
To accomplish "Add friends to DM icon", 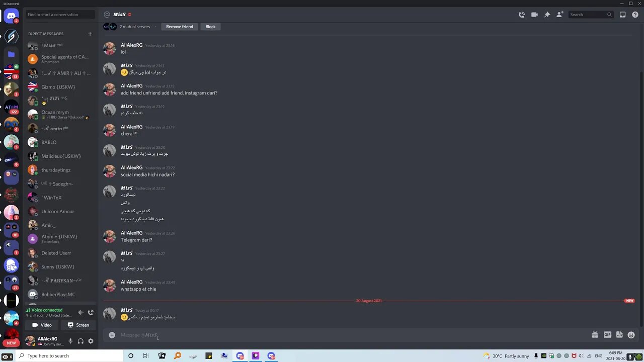I will (559, 15).
